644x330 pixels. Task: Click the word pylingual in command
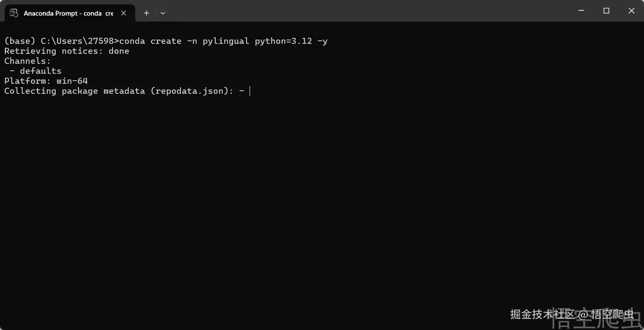(x=226, y=41)
